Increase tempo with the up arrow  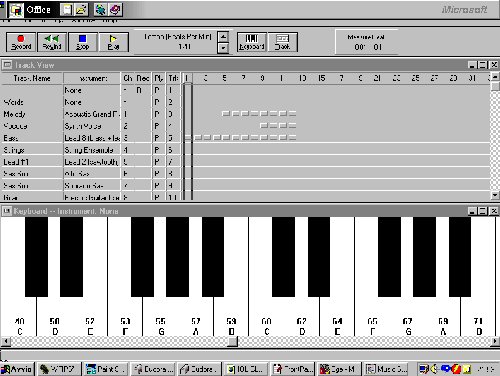point(223,37)
